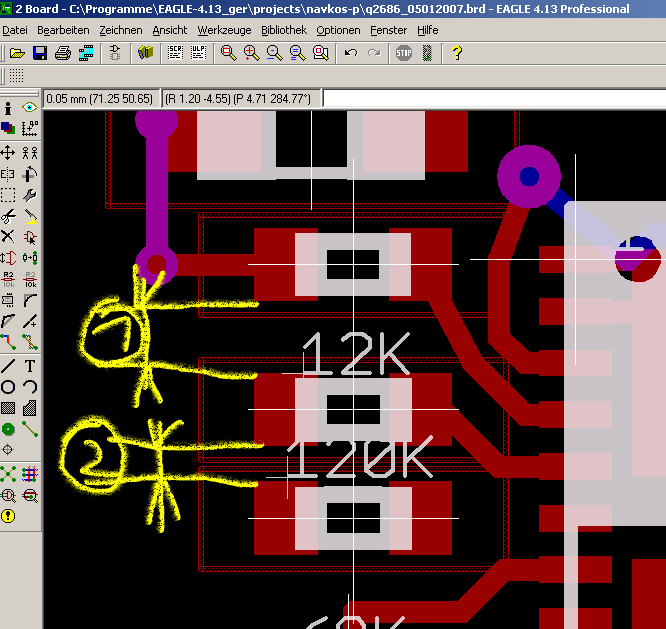The width and height of the screenshot is (666, 629).
Task: Open the Grid settings dotted icon
Action: pyautogui.click(x=17, y=76)
